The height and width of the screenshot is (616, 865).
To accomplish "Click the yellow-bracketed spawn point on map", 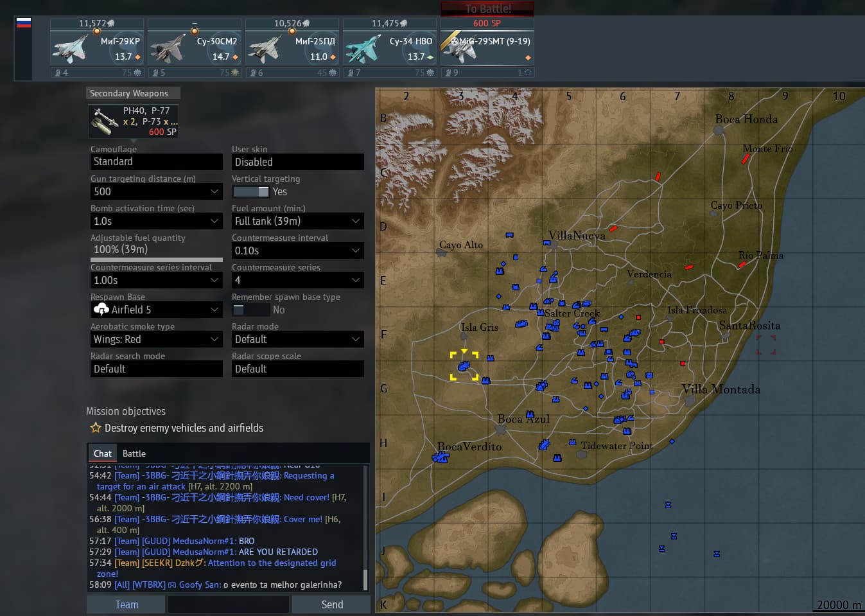I will pyautogui.click(x=464, y=365).
